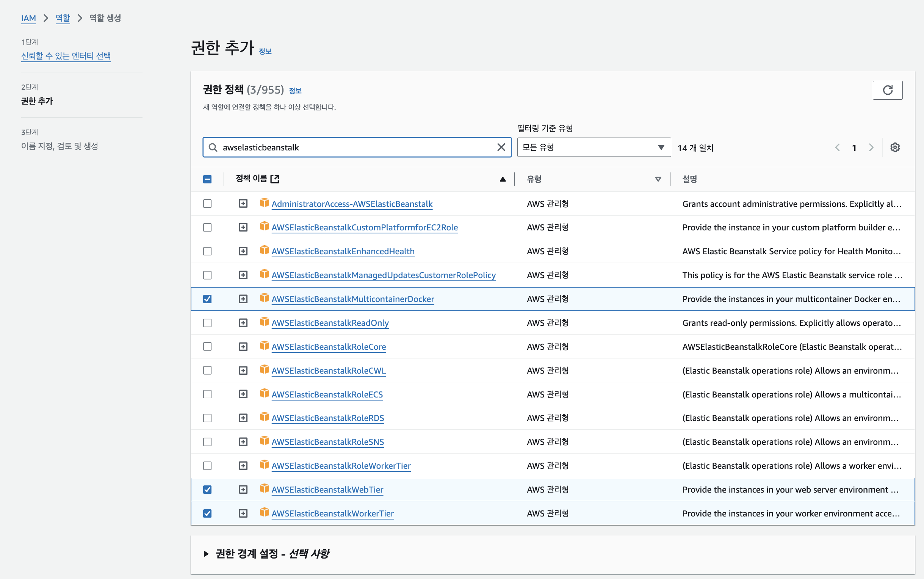This screenshot has width=924, height=579.
Task: Sort by type column filter arrow
Action: tap(658, 179)
